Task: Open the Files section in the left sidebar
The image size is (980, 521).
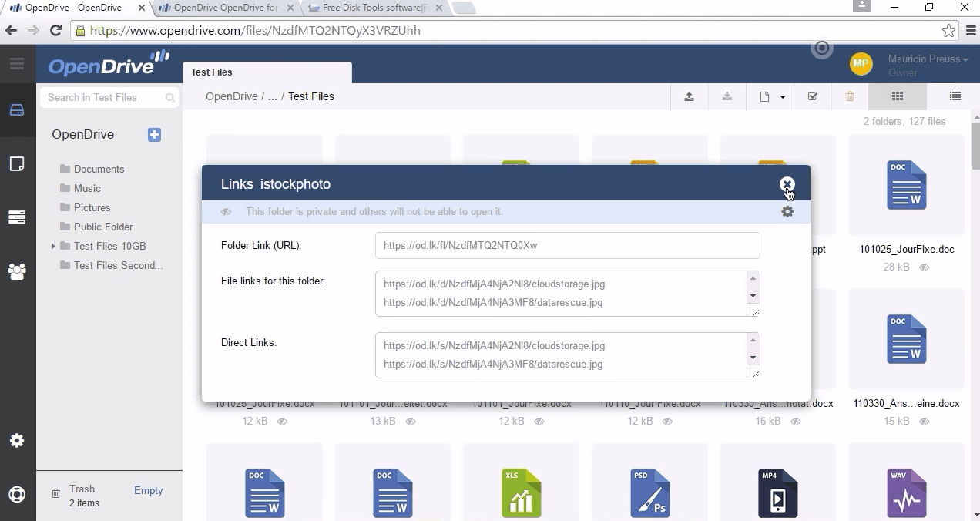Action: (17, 109)
